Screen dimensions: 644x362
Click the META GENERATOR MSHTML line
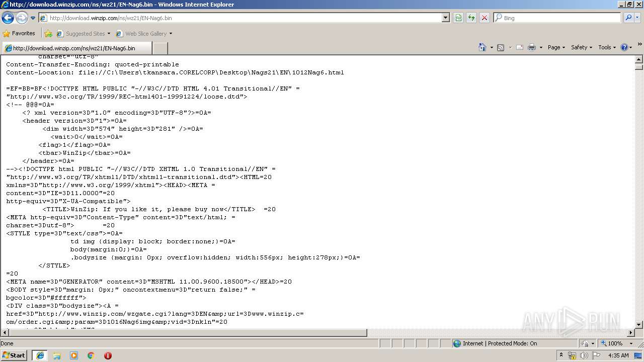[149, 282]
